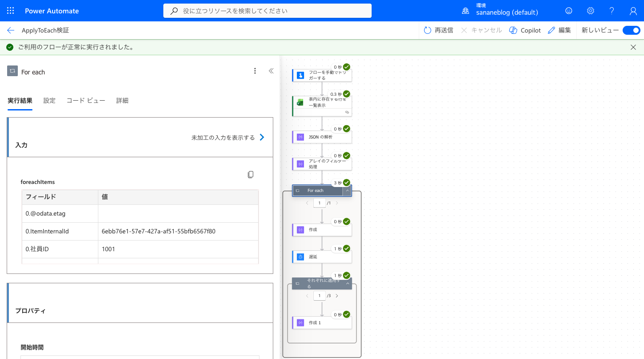Open the environment picker icon
644x359 pixels.
466,11
